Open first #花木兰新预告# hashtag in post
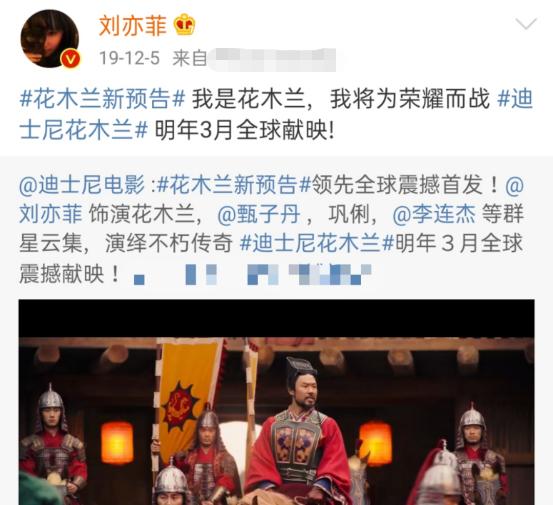 click(x=102, y=99)
